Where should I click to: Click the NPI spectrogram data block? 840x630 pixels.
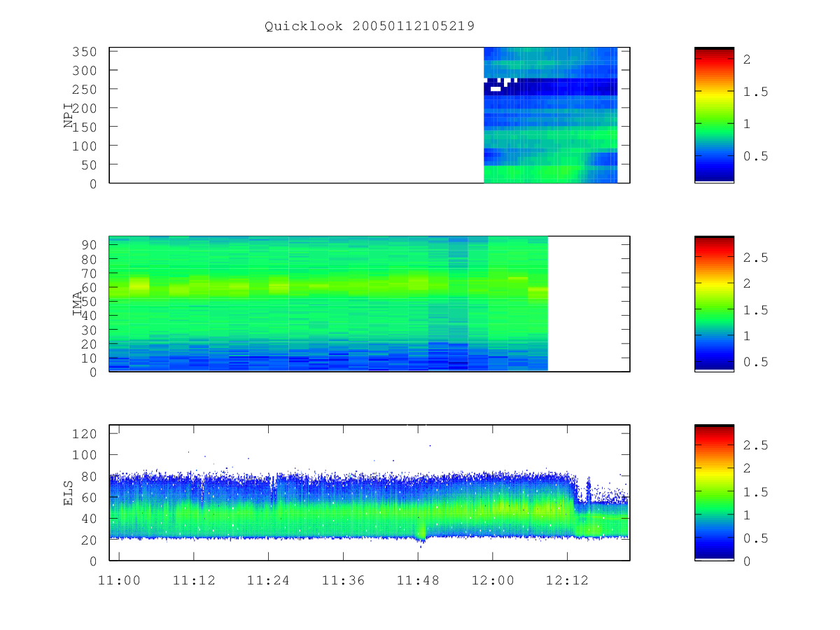[x=550, y=115]
